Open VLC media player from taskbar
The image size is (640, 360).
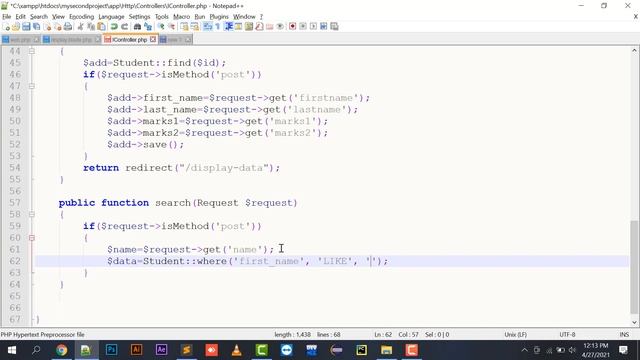[236, 350]
